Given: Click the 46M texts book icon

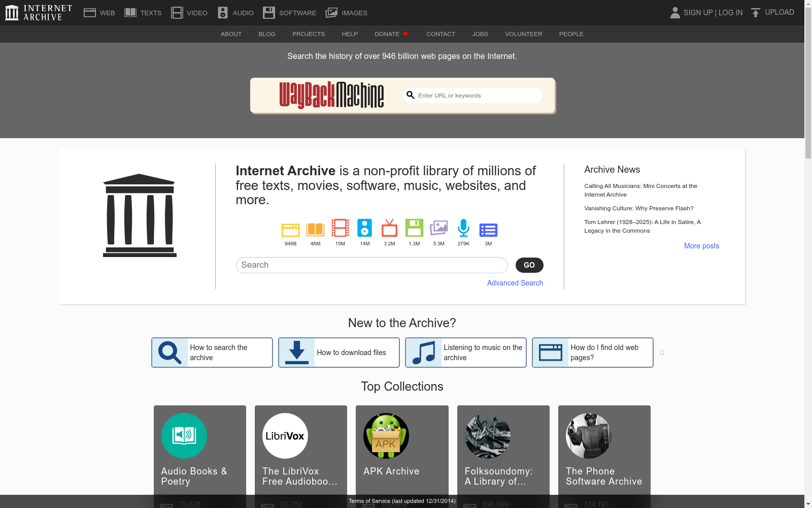Looking at the screenshot, I should tap(315, 230).
